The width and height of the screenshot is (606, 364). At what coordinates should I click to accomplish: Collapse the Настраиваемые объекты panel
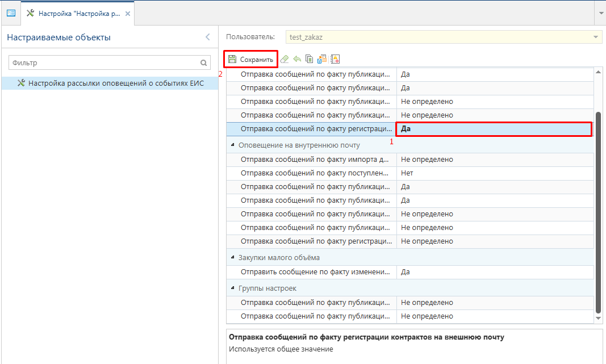pos(207,37)
